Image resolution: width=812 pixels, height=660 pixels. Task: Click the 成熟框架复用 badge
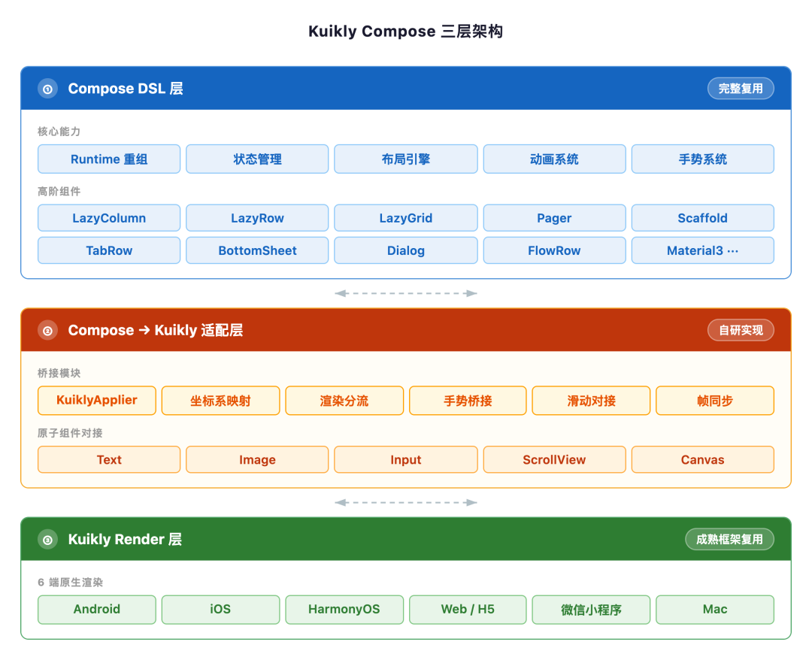(729, 540)
